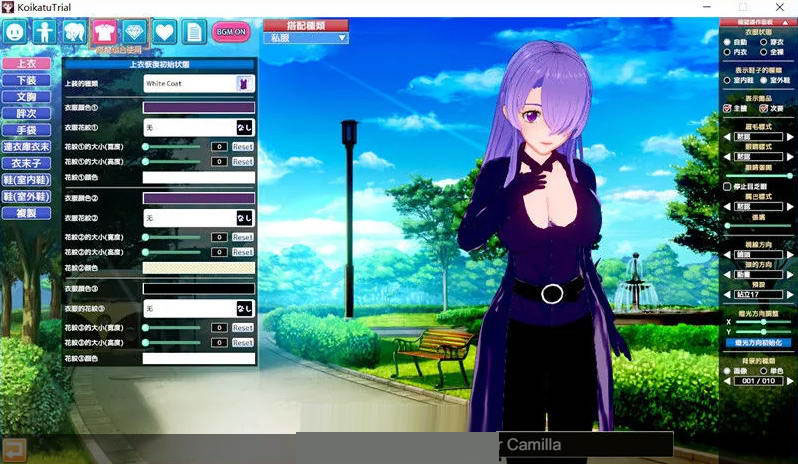Reset pattern 2 height value

pos(243,252)
